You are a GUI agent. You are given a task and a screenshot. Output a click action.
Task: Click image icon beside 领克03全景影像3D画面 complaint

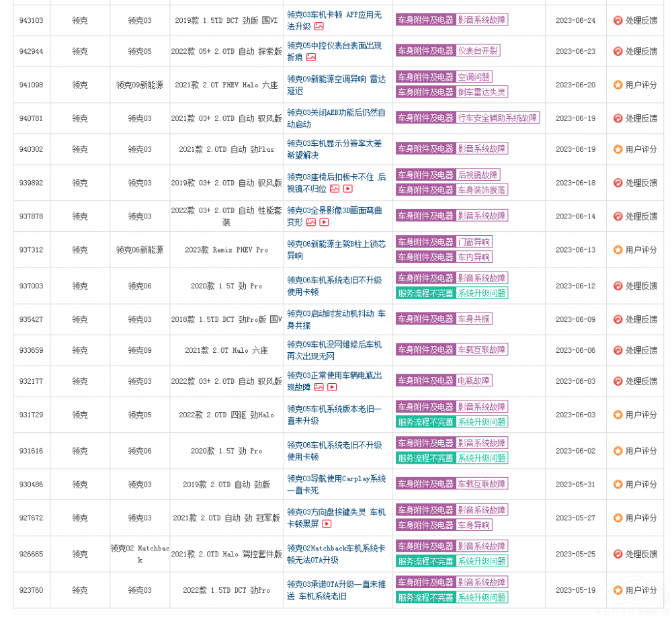coord(310,222)
